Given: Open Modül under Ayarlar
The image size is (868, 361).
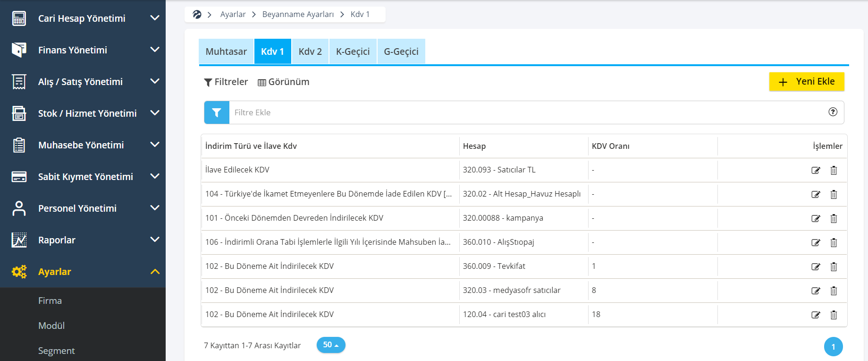Looking at the screenshot, I should tap(51, 326).
